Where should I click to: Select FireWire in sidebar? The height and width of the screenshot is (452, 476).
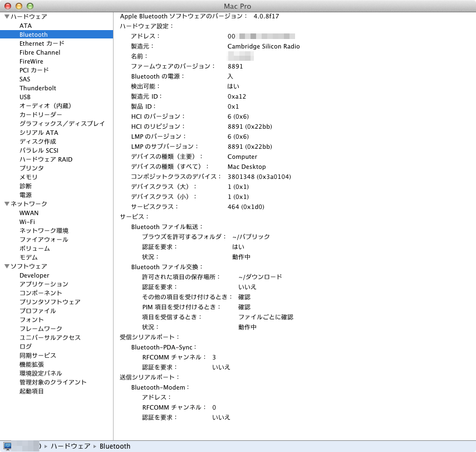[x=31, y=61]
